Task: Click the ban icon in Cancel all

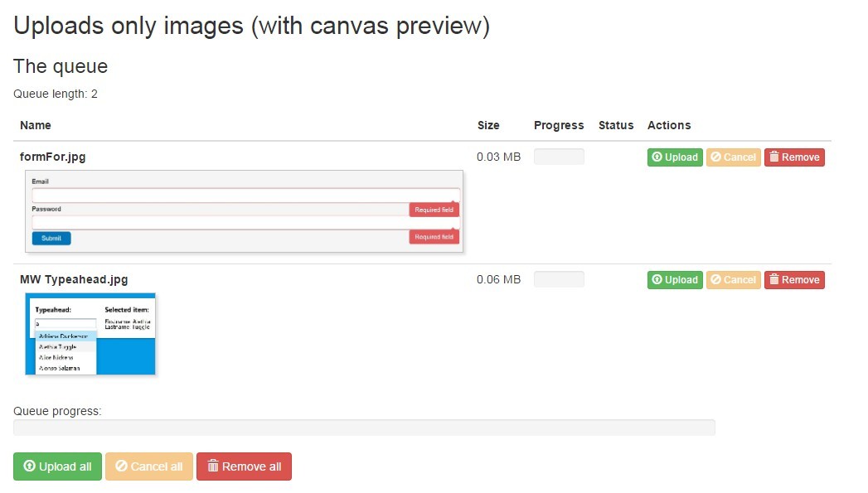Action: click(121, 466)
